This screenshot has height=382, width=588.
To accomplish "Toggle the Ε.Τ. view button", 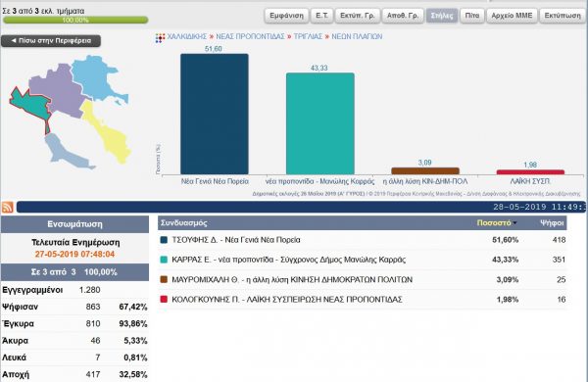I will coord(321,16).
